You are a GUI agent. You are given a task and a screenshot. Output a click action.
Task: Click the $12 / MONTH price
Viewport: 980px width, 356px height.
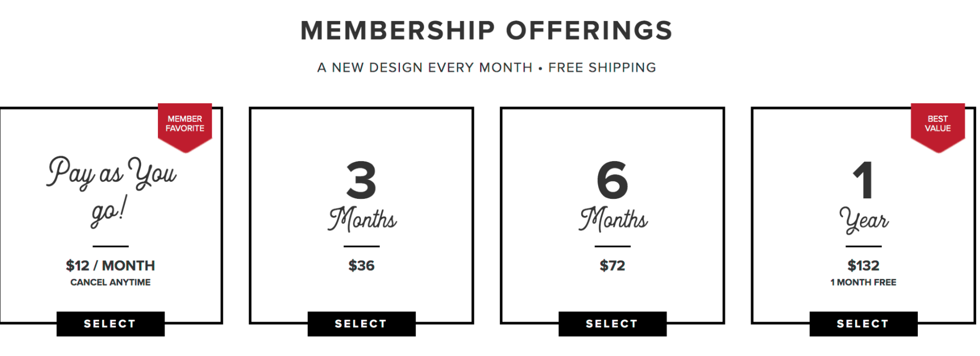pyautogui.click(x=110, y=265)
